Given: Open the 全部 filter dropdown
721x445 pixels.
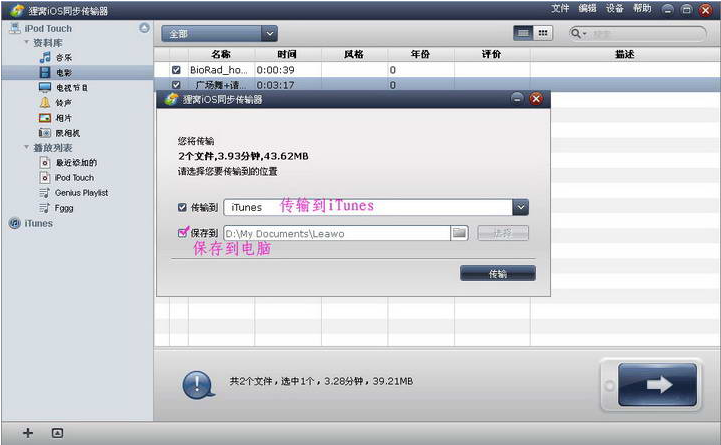Looking at the screenshot, I should (x=219, y=34).
